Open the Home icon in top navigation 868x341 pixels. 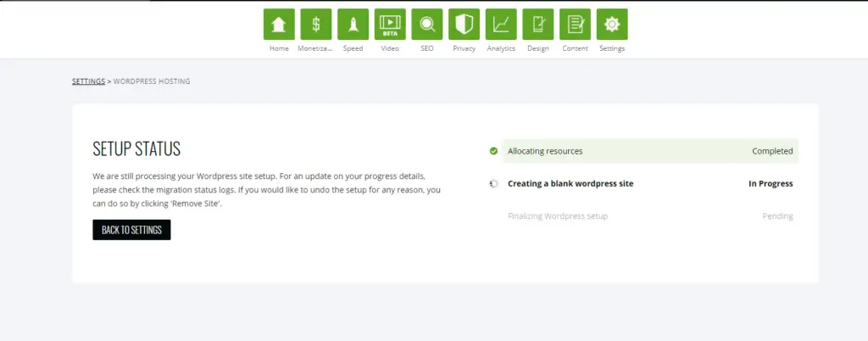[279, 25]
